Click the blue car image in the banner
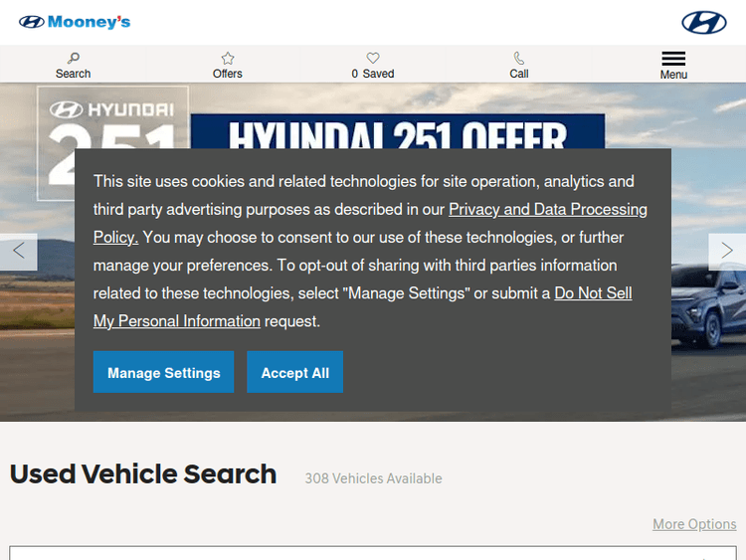This screenshot has width=746, height=560. [708, 314]
